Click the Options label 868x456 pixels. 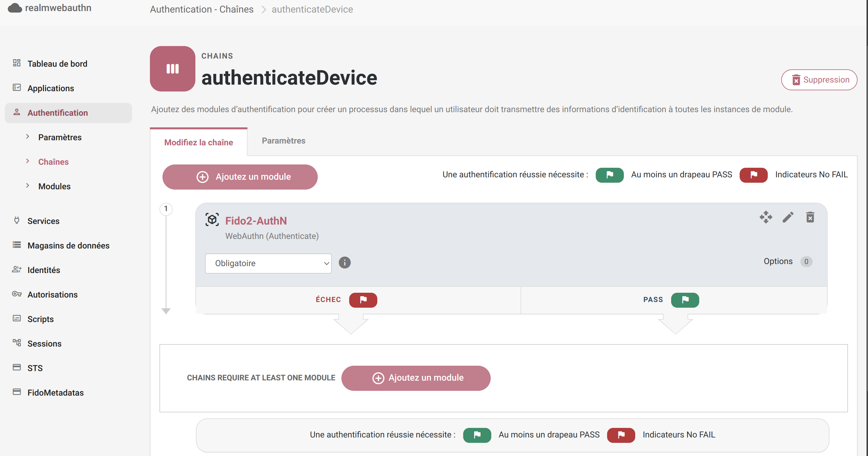[x=778, y=261]
